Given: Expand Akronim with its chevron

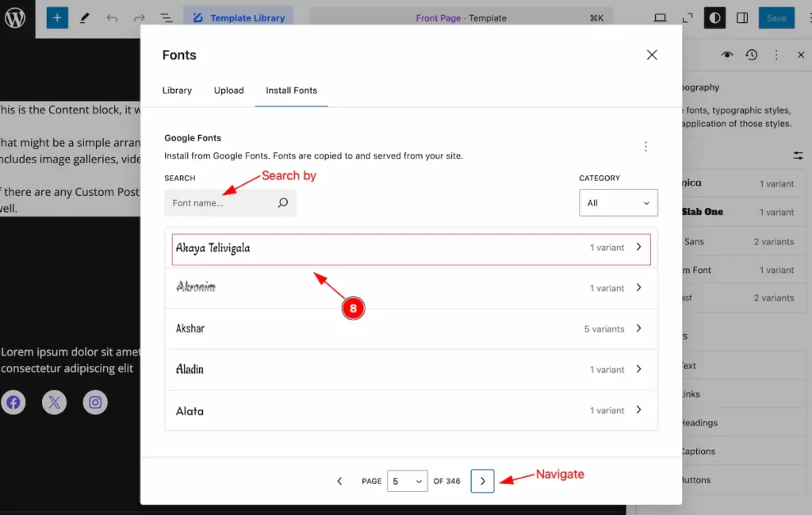Looking at the screenshot, I should click(639, 287).
